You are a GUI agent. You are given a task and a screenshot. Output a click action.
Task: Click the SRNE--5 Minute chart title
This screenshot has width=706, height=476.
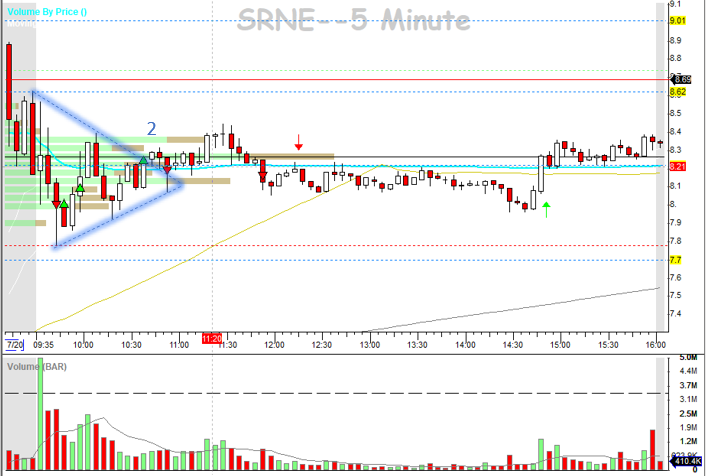coord(353,19)
